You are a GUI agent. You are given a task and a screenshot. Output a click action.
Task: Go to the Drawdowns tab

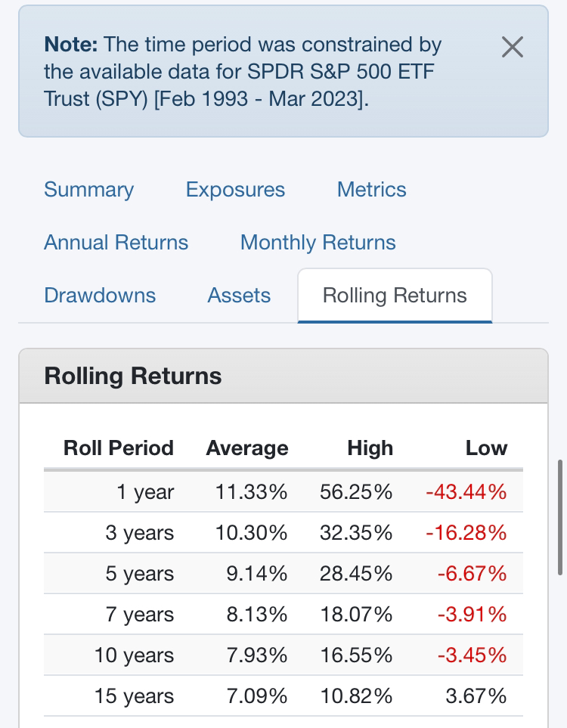pyautogui.click(x=100, y=296)
